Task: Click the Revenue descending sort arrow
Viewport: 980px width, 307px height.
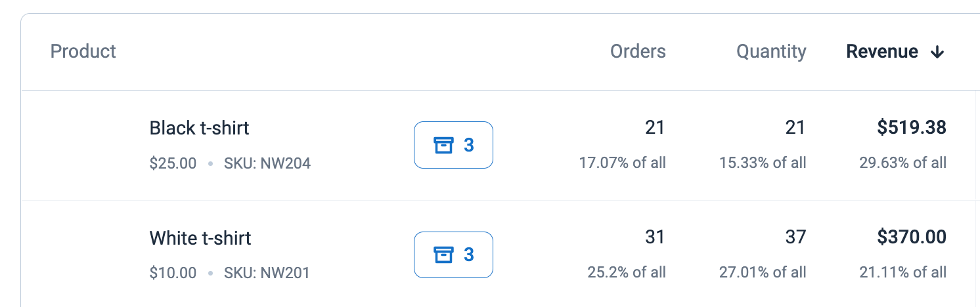Action: coord(937,52)
